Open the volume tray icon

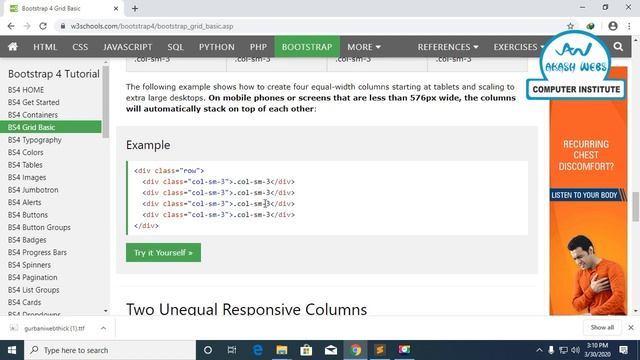point(576,350)
